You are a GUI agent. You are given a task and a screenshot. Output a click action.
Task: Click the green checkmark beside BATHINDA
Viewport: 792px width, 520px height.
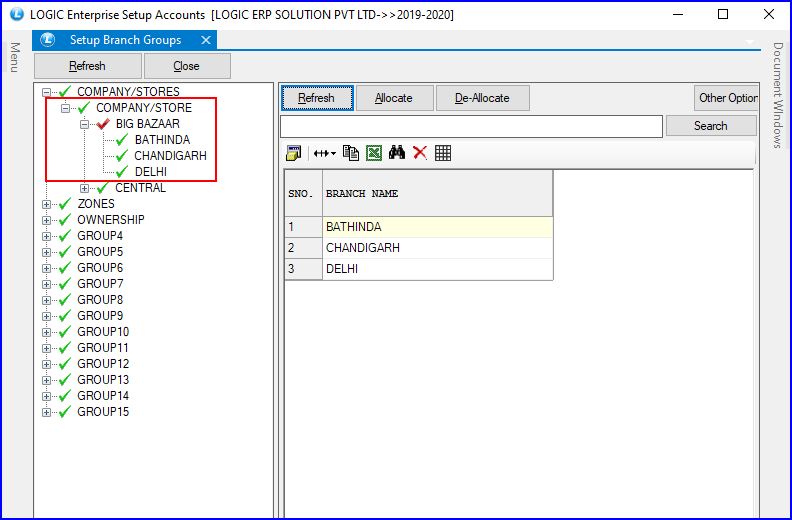click(x=122, y=140)
